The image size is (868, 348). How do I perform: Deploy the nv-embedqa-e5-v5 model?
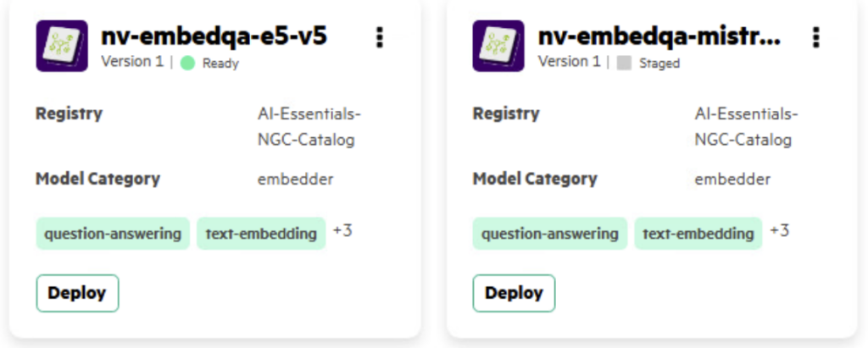(77, 293)
